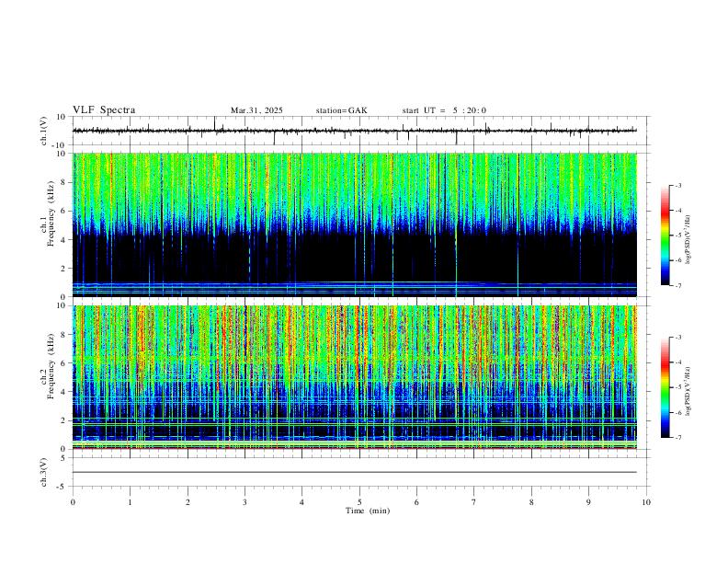
Task: Click the "-7" tick on ch.2 colorbar
Action: pos(677,437)
